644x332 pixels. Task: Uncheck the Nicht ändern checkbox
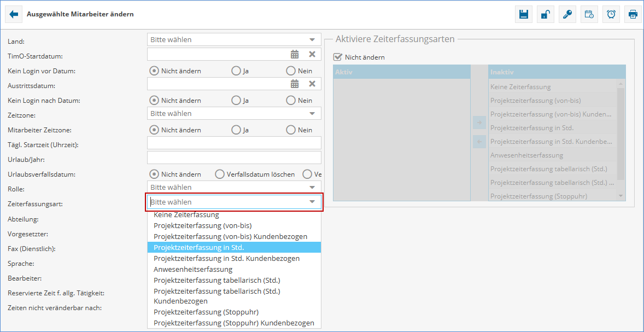(x=338, y=57)
